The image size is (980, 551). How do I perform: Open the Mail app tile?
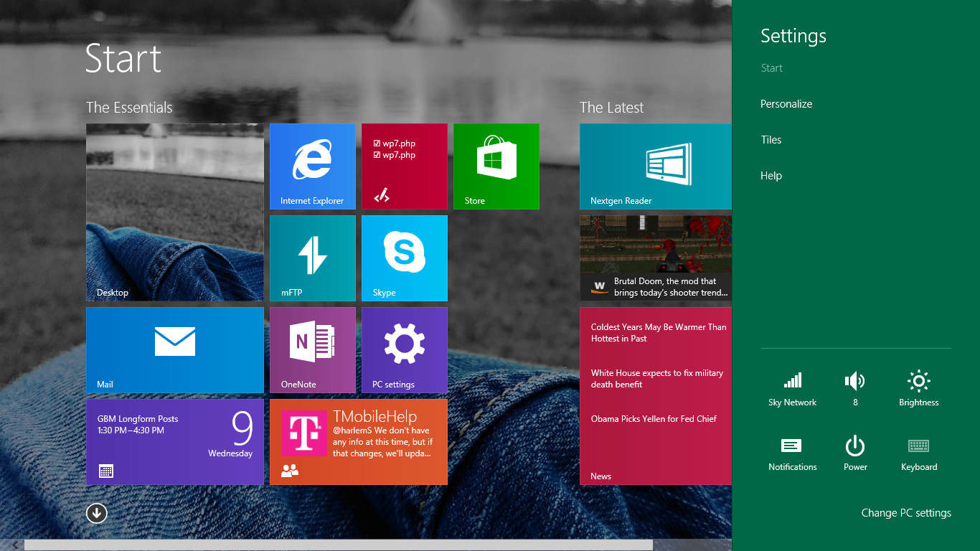tap(174, 349)
